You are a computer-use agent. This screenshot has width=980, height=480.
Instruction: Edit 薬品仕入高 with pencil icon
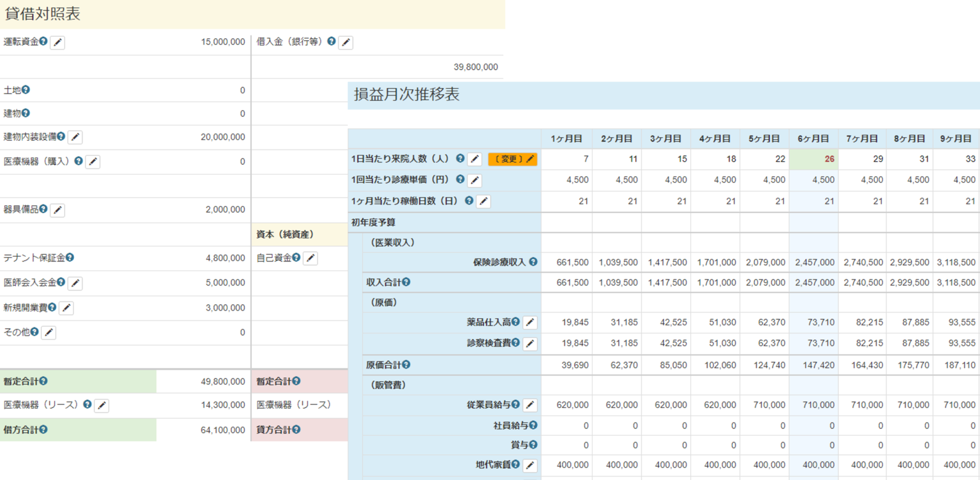530,323
